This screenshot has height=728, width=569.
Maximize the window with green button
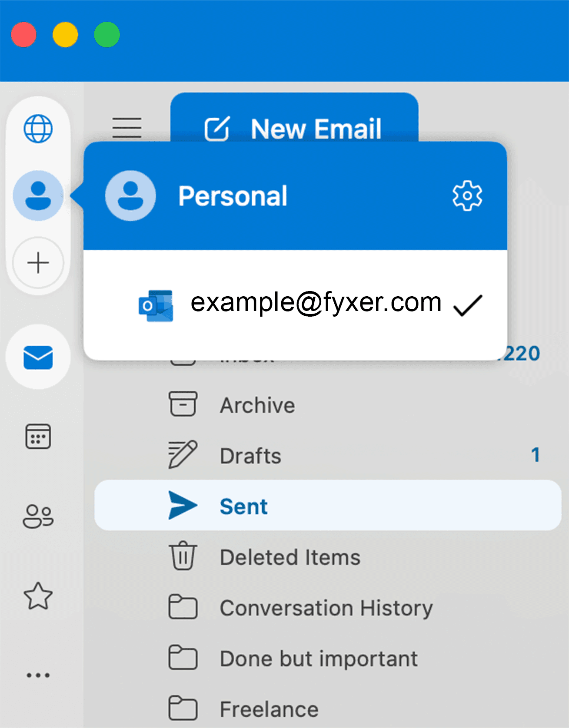pyautogui.click(x=107, y=34)
